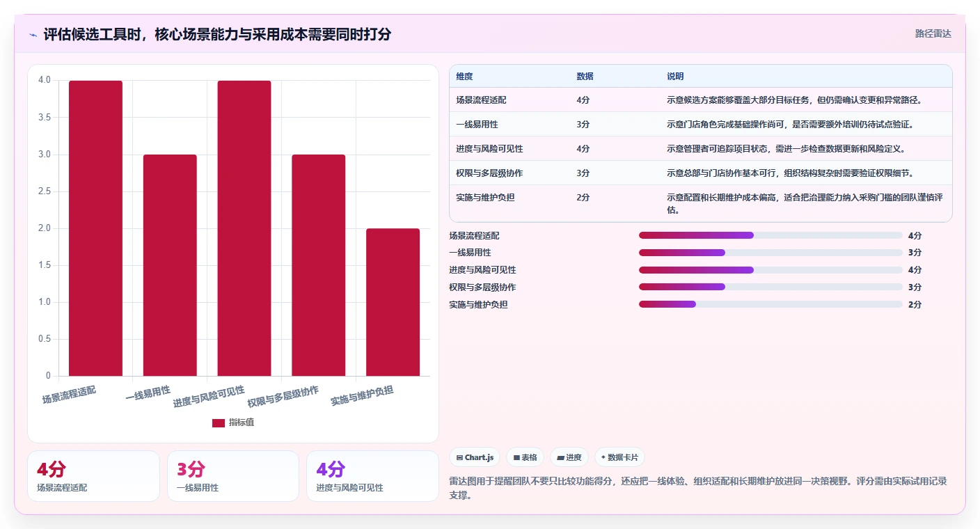Toggle the 指标值 legend color box
980x529 pixels.
(x=219, y=423)
